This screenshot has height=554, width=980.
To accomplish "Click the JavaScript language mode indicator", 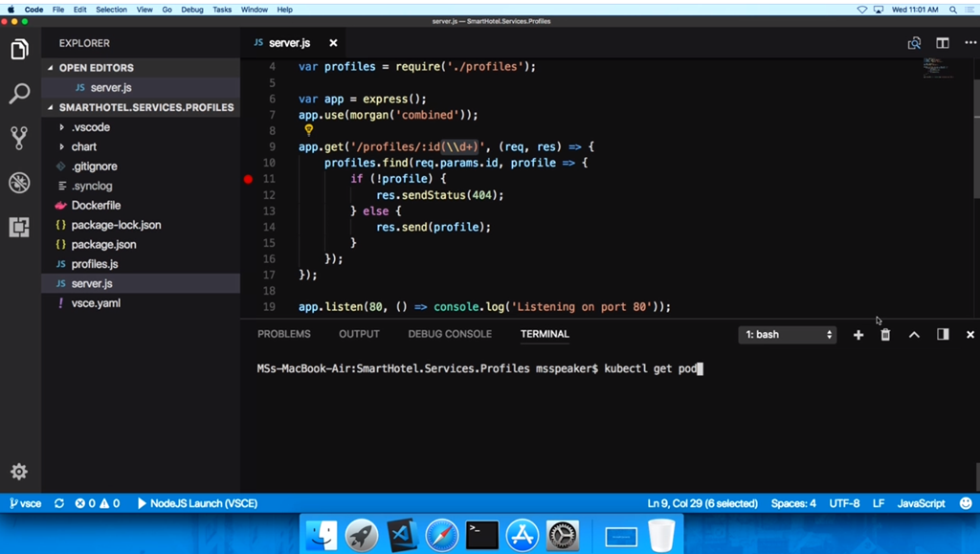I will tap(921, 503).
